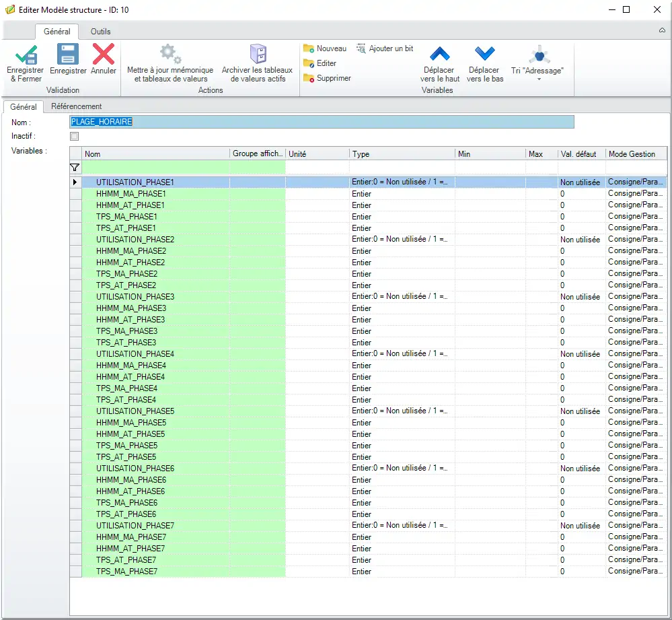This screenshot has width=672, height=620.
Task: Click Val. défaut cell of TPS_MA_PHASE2
Action: click(x=582, y=274)
